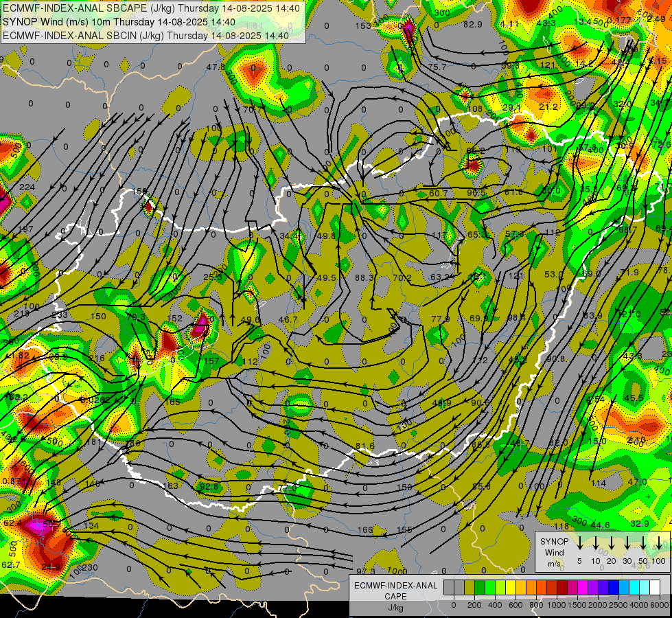
Task: Click the 1000 tick on CAPE scale
Action: tap(556, 605)
